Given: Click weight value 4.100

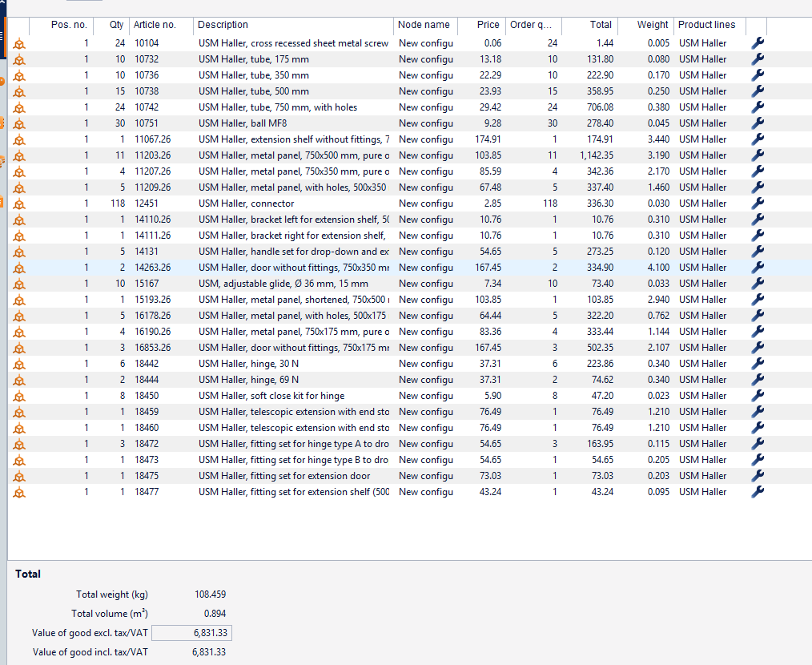Looking at the screenshot, I should coord(659,268).
